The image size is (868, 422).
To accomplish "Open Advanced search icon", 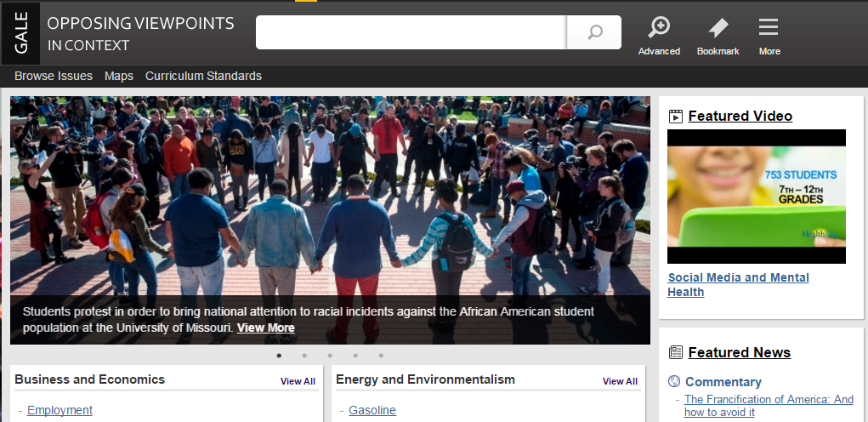I will tap(659, 27).
